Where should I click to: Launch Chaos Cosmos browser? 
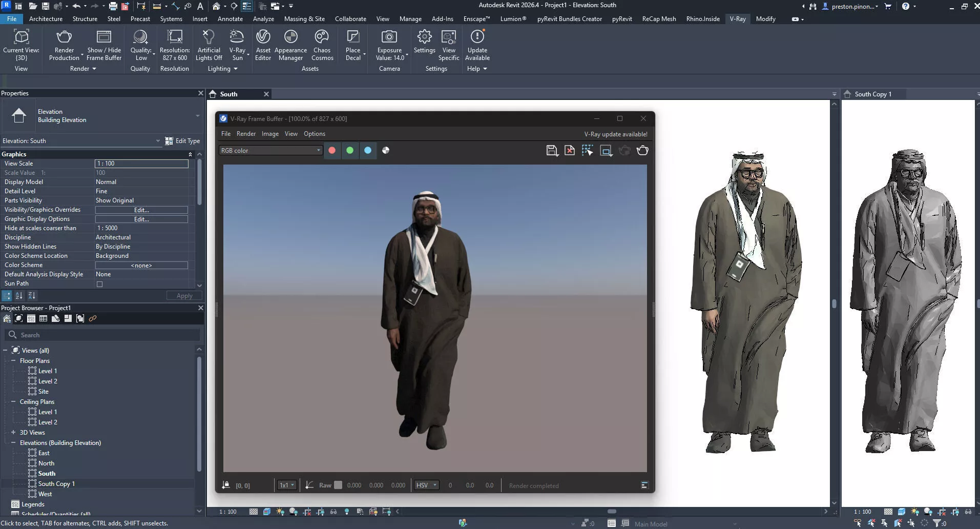pos(322,45)
